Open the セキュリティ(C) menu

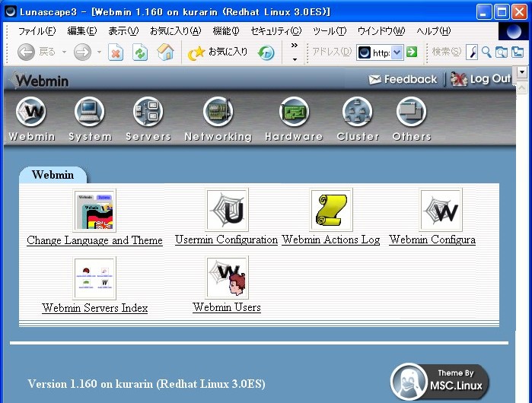coord(276,31)
